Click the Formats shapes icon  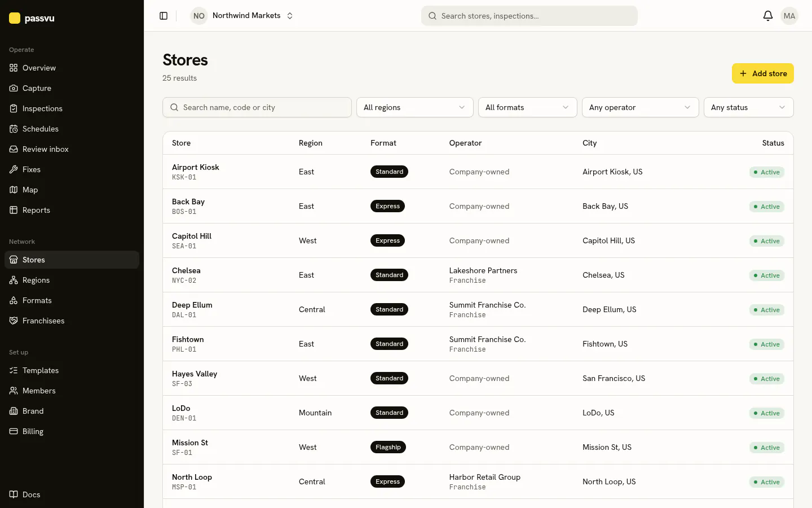point(14,300)
